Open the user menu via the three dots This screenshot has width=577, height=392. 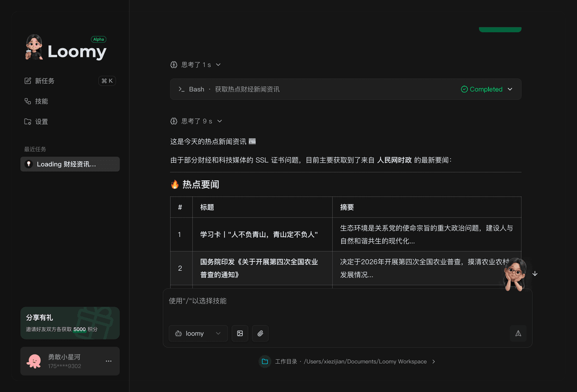click(x=109, y=361)
